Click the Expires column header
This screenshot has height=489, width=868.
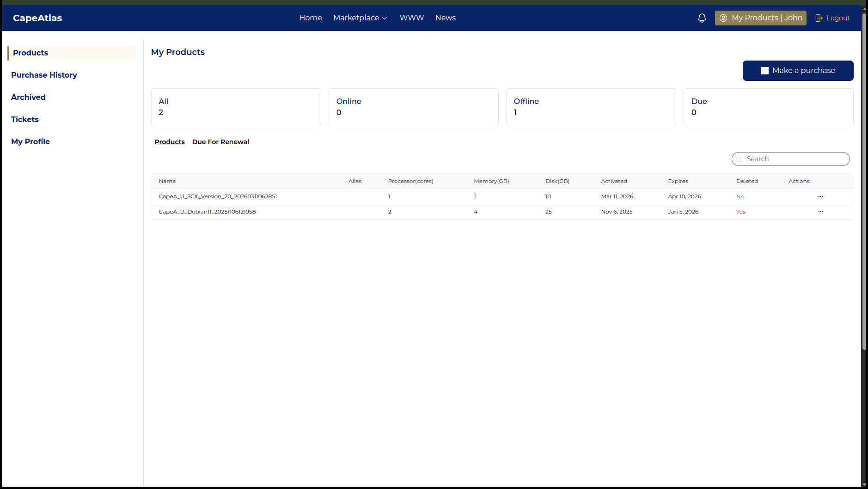coord(678,181)
